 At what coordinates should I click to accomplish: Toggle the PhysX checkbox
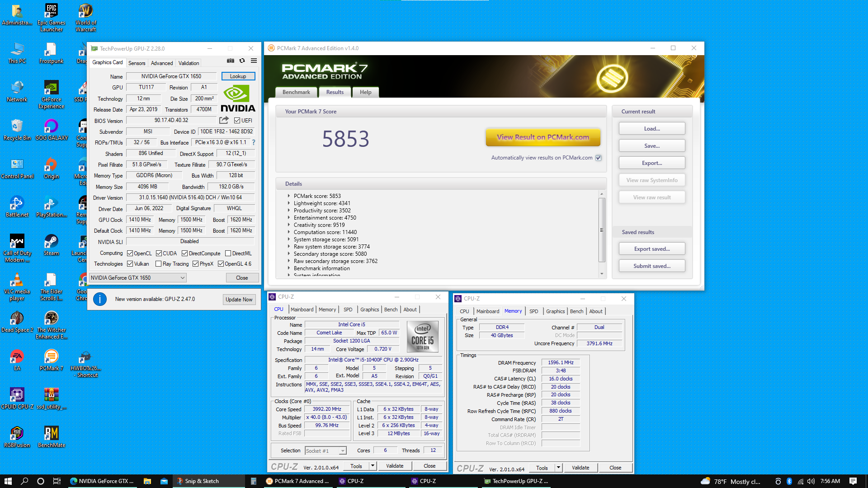tap(195, 264)
